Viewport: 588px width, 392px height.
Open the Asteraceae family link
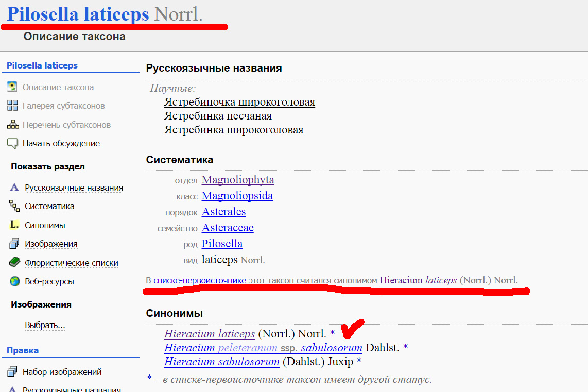[227, 228]
